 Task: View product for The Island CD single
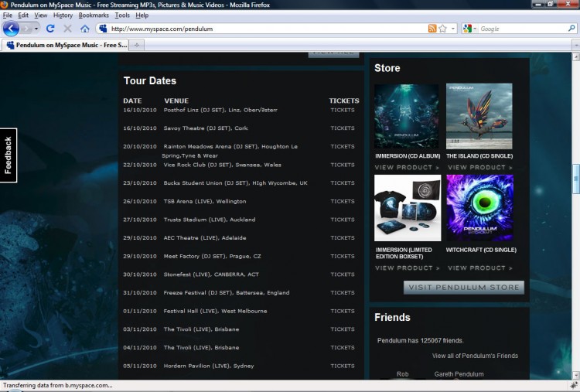point(480,167)
